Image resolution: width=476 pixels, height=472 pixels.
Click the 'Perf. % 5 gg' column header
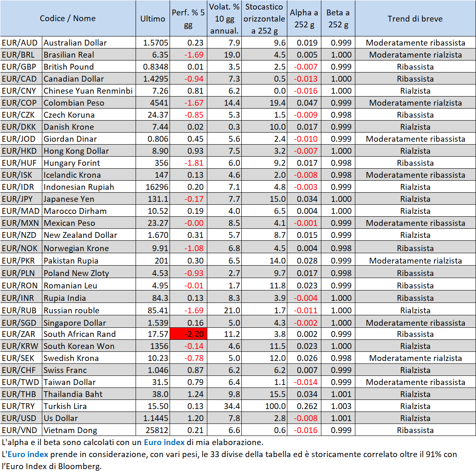[188, 18]
